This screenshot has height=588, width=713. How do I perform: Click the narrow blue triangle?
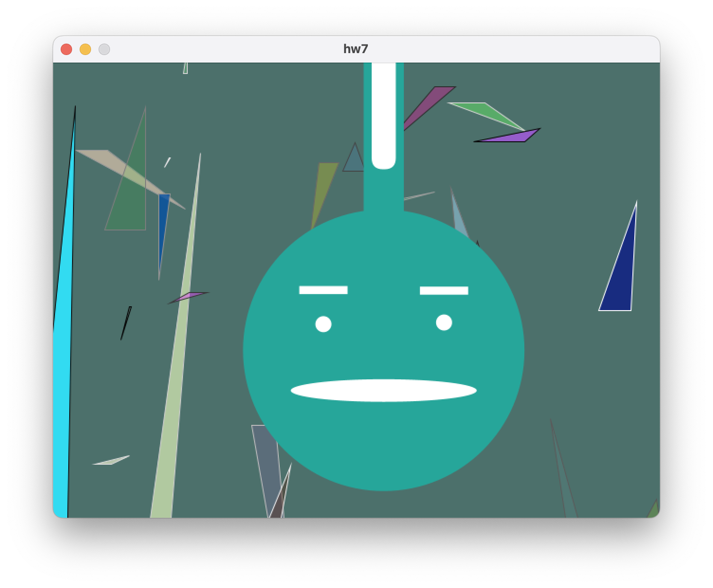point(163,223)
